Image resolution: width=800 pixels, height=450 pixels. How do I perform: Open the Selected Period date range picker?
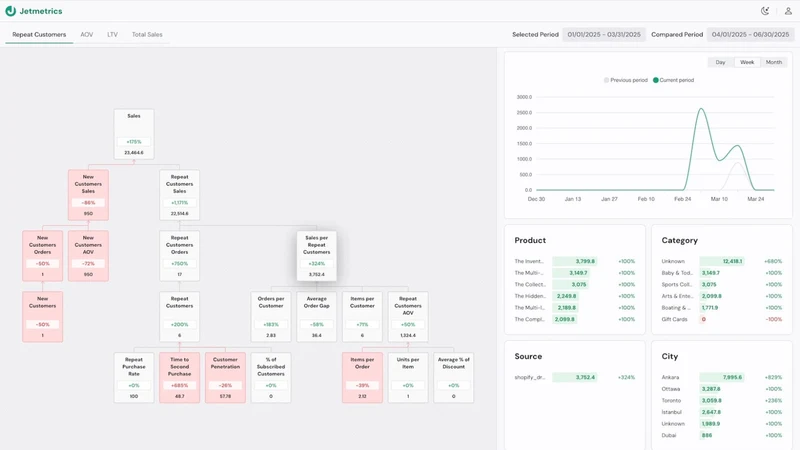click(x=604, y=35)
